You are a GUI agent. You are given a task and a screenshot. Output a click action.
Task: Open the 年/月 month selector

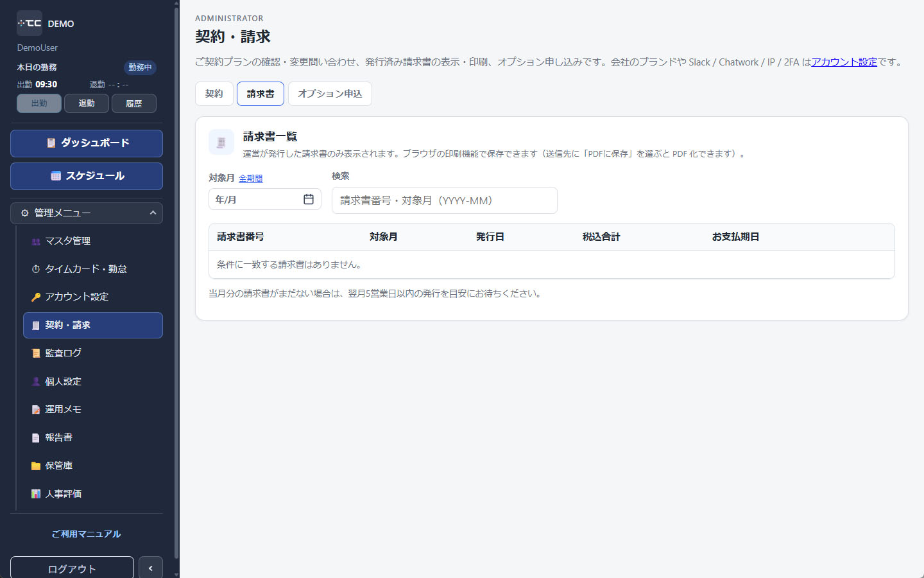pyautogui.click(x=265, y=199)
